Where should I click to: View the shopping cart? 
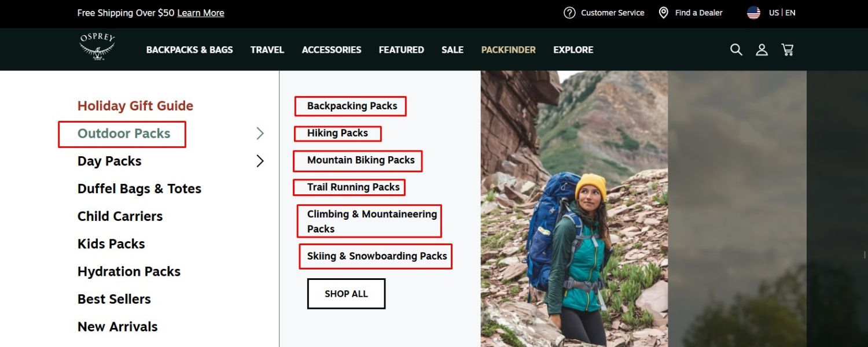tap(787, 50)
